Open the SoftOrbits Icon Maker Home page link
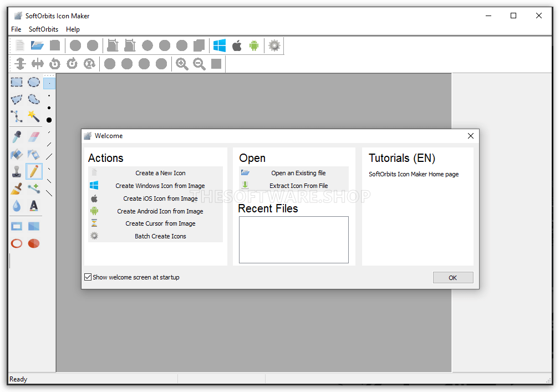Screen dimensions: 560x392 (414, 174)
